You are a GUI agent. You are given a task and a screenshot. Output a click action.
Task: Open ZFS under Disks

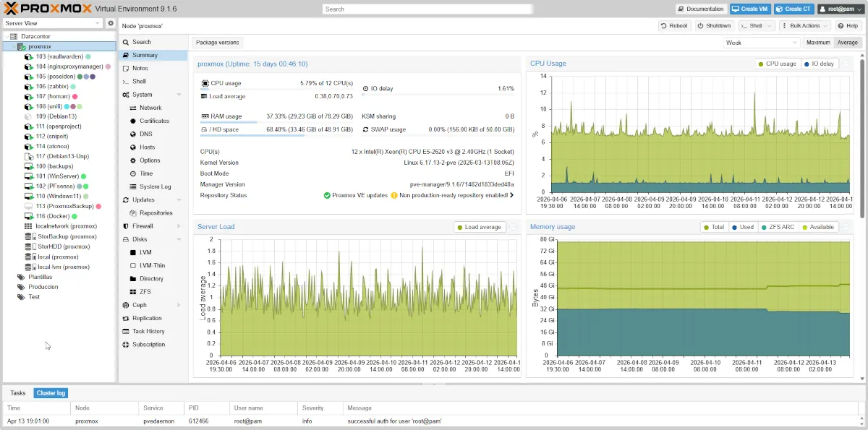coord(145,292)
